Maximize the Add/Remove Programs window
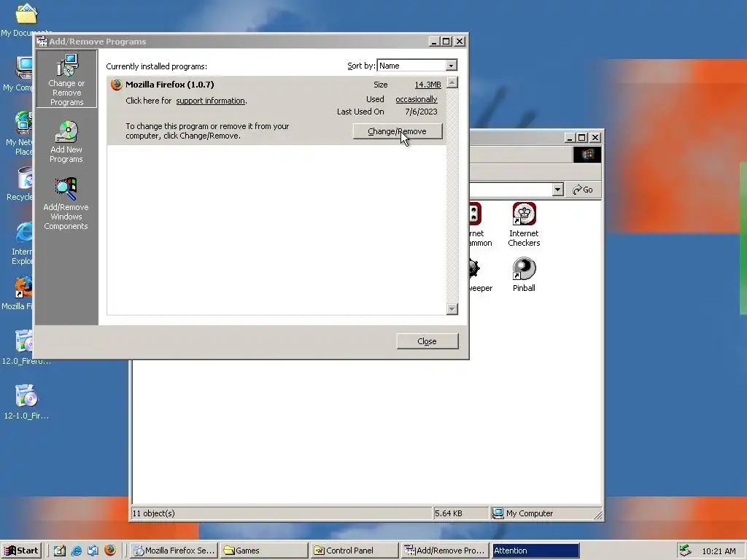The height and width of the screenshot is (560, 747). (x=446, y=42)
